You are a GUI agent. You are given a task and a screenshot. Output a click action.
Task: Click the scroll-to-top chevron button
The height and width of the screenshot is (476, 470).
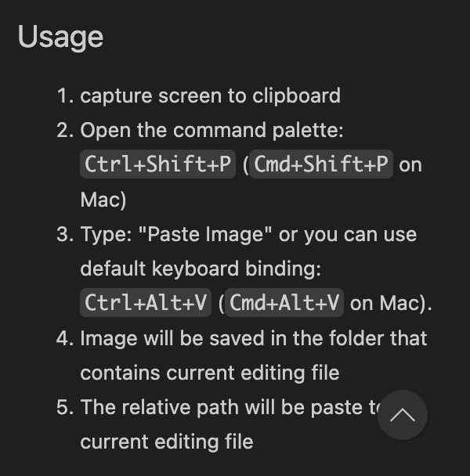tap(403, 415)
